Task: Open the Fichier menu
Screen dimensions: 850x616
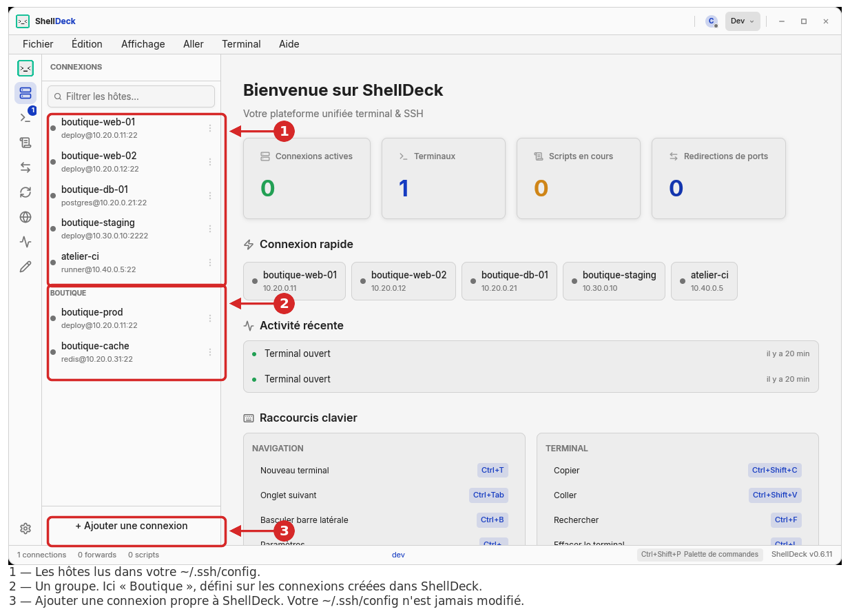Action: click(38, 44)
